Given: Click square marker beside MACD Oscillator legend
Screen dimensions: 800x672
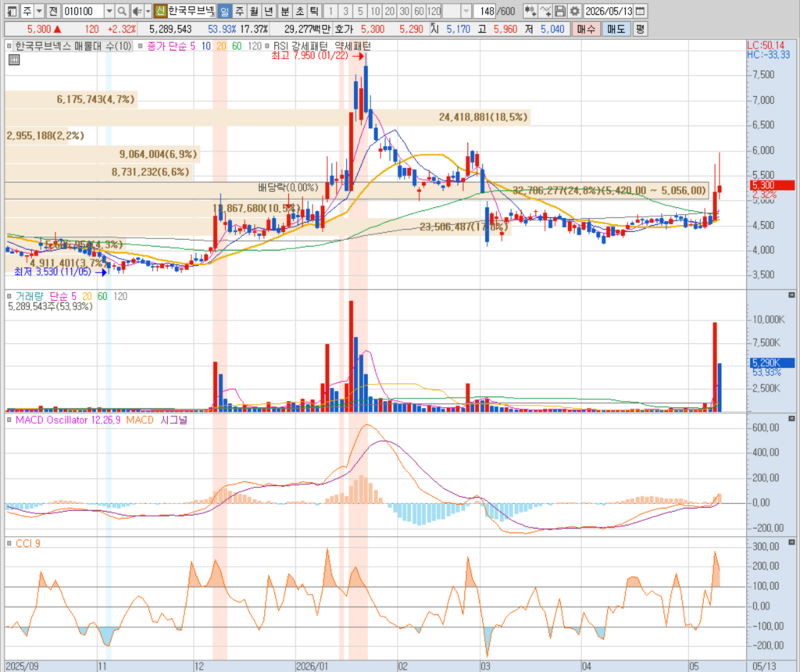Looking at the screenshot, I should point(9,420).
